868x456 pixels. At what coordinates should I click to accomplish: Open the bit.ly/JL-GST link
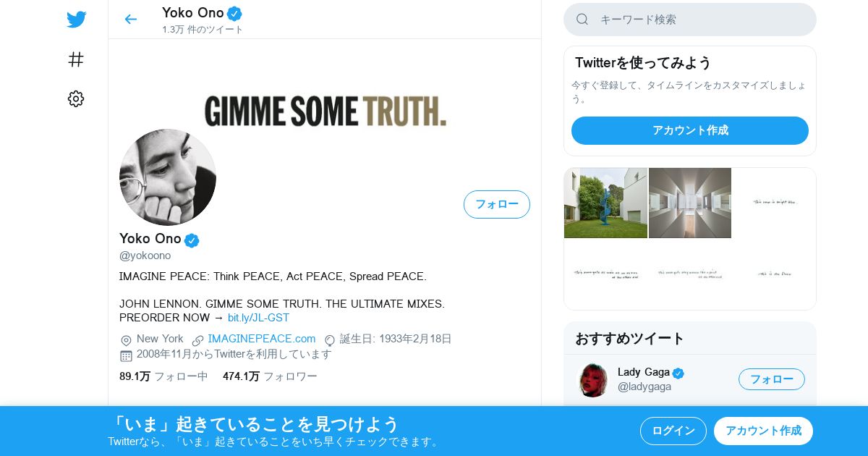click(x=258, y=318)
